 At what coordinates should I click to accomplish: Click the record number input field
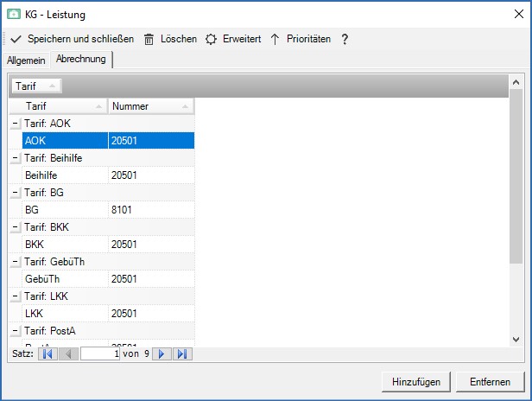point(99,353)
